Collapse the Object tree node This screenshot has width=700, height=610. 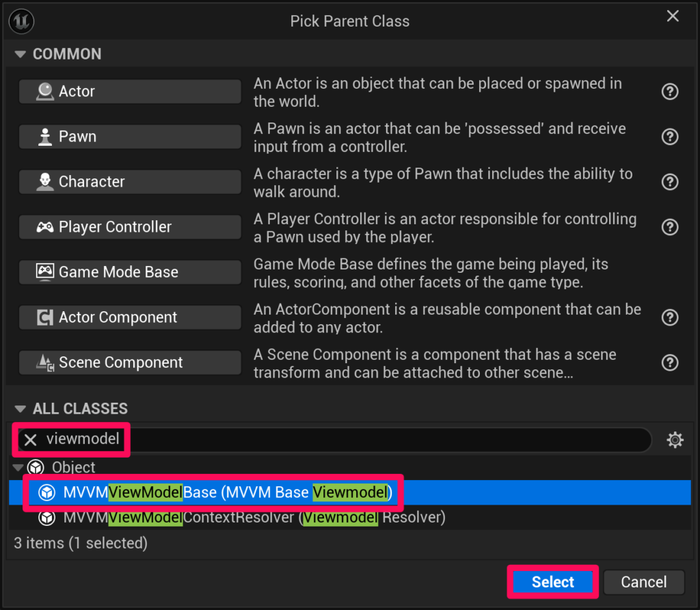[18, 468]
